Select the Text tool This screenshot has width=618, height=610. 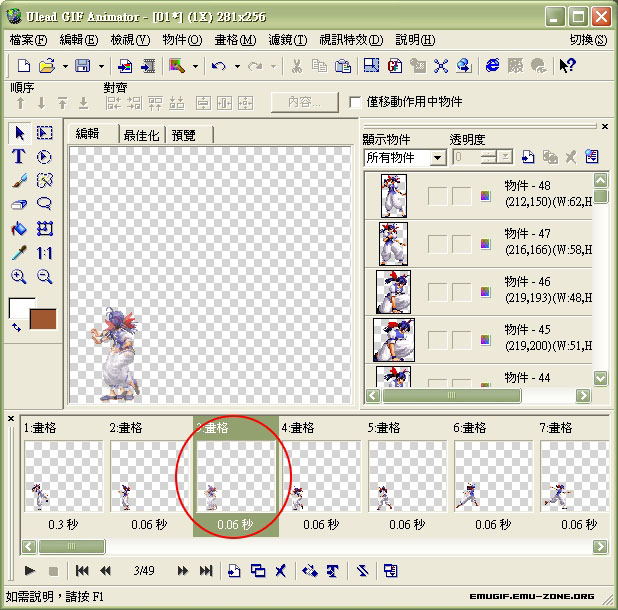tap(19, 156)
